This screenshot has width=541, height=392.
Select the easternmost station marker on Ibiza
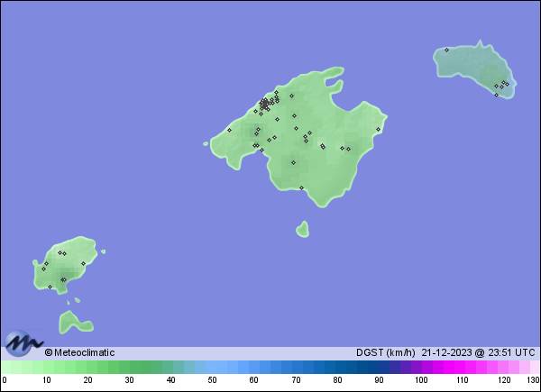(x=83, y=263)
